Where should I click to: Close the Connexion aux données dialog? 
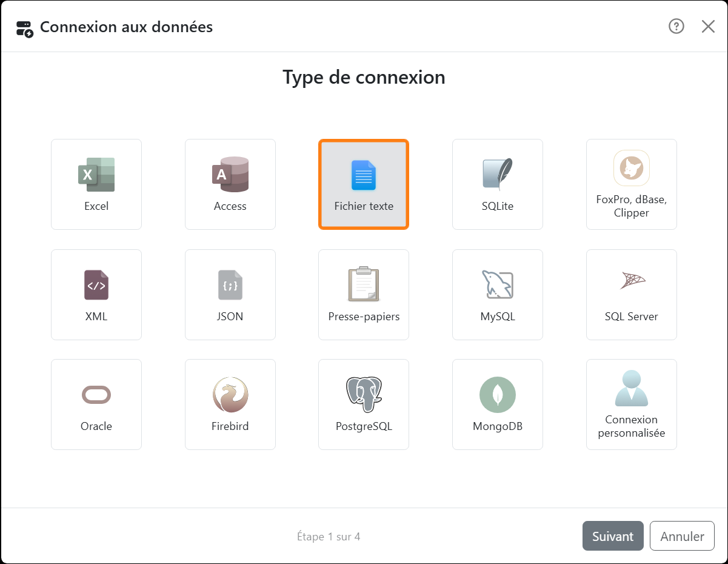(708, 26)
